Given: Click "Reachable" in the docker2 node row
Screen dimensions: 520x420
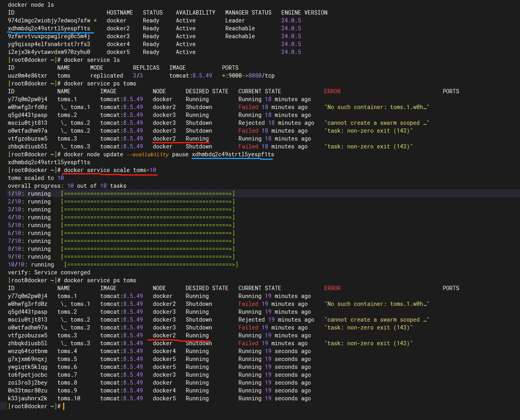Looking at the screenshot, I should tap(240, 28).
